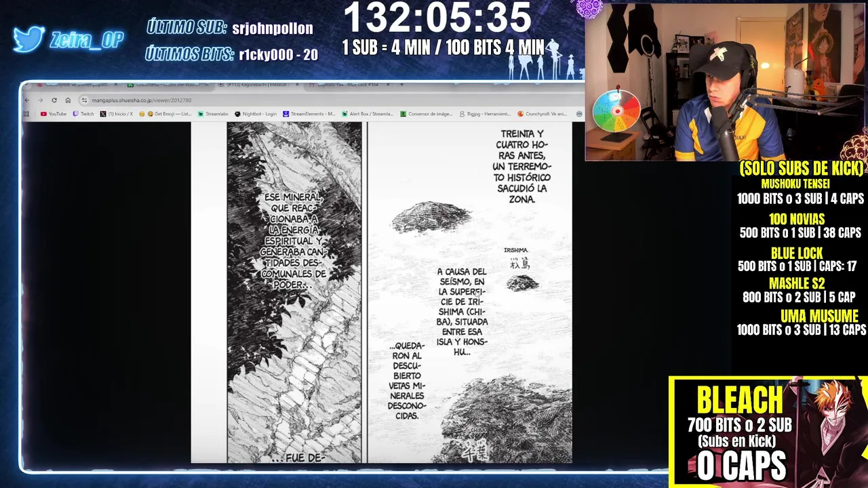The image size is (868, 488).
Task: Open a new browser tab
Action: tap(402, 85)
